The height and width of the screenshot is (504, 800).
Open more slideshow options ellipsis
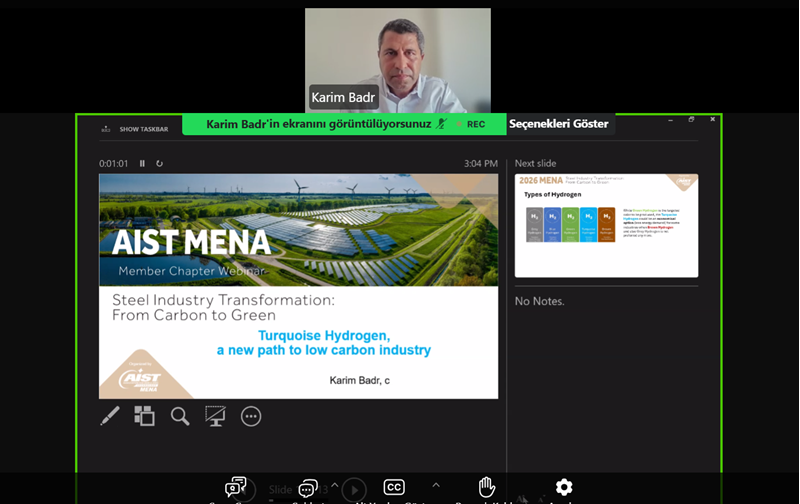251,416
